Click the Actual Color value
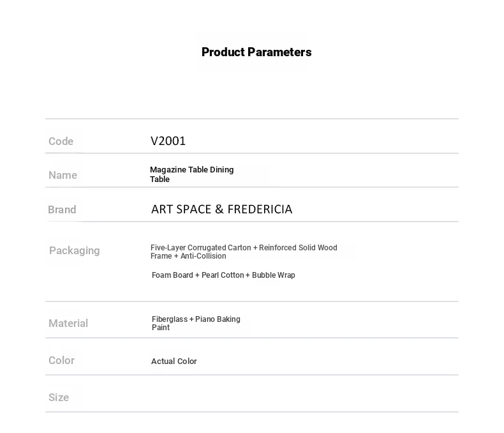 (x=174, y=361)
